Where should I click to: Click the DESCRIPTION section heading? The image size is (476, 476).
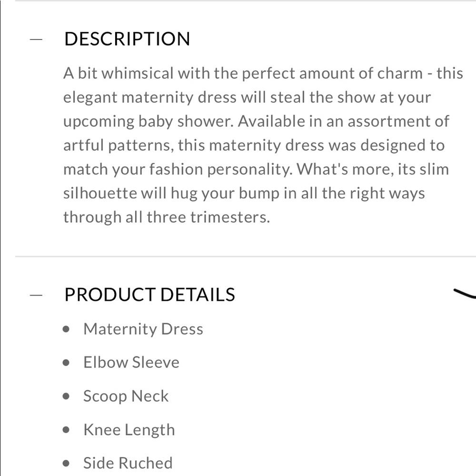click(127, 39)
